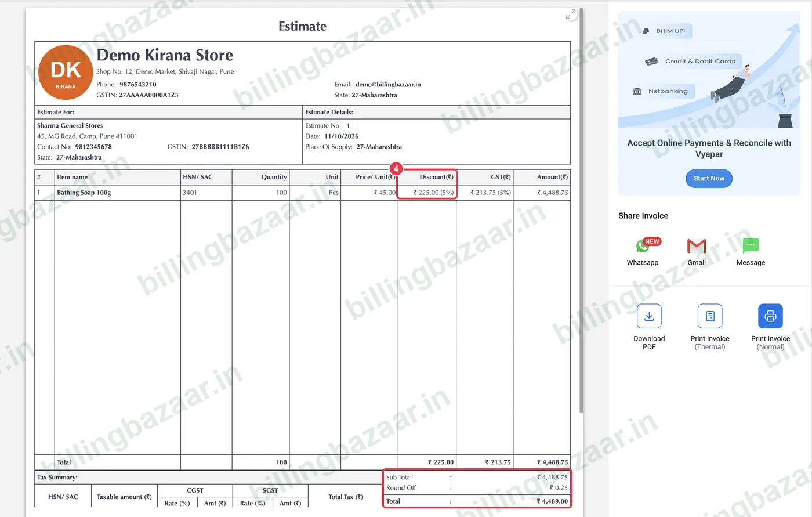Click the Share Invoice heading
The height and width of the screenshot is (517, 812).
click(643, 216)
